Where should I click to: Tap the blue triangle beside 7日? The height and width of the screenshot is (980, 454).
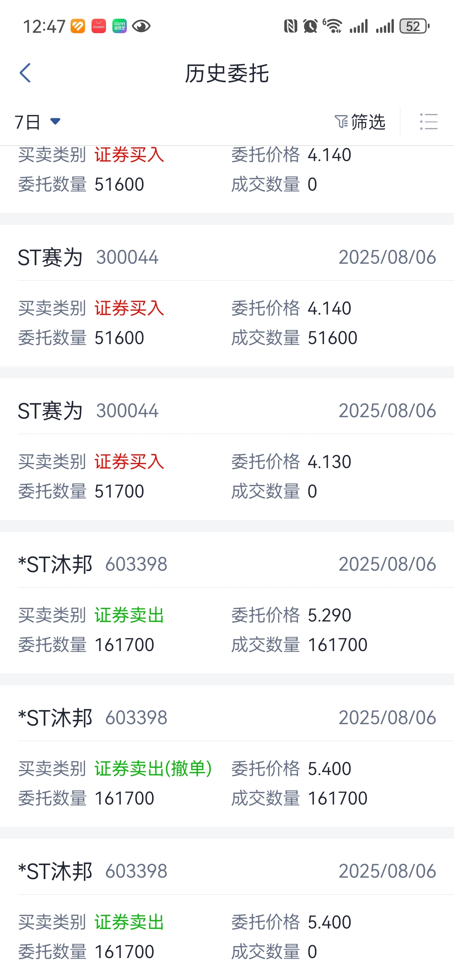click(55, 121)
